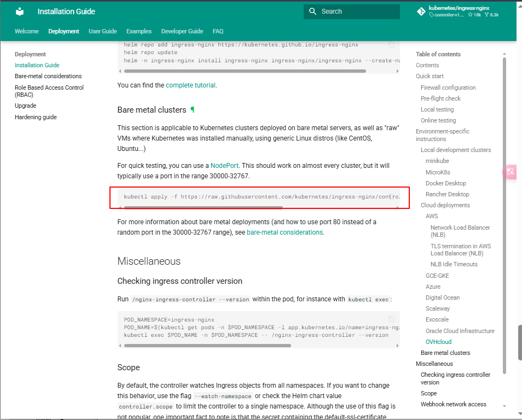Jump to Rancher Desktop section
Image resolution: width=522 pixels, height=420 pixels.
pos(447,194)
